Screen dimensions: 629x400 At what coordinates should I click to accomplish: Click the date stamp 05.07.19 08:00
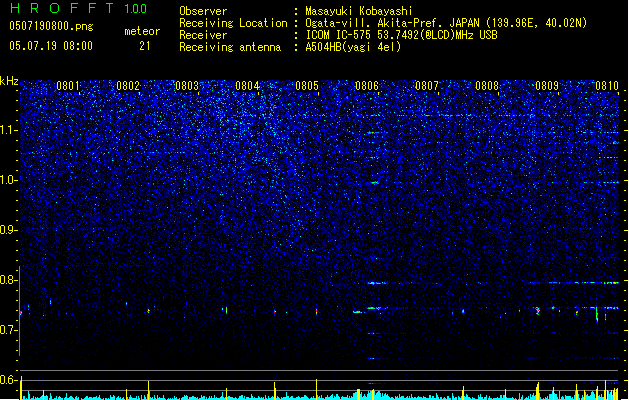51,46
